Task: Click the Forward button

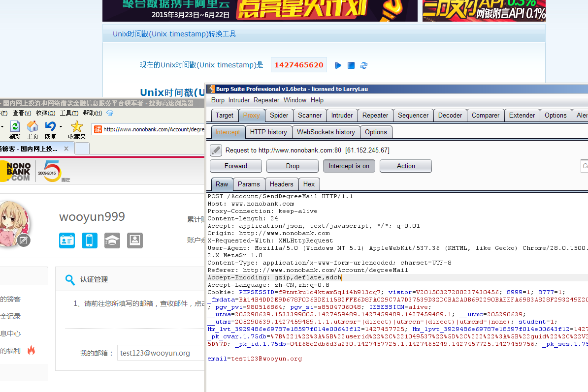Action: [x=236, y=166]
